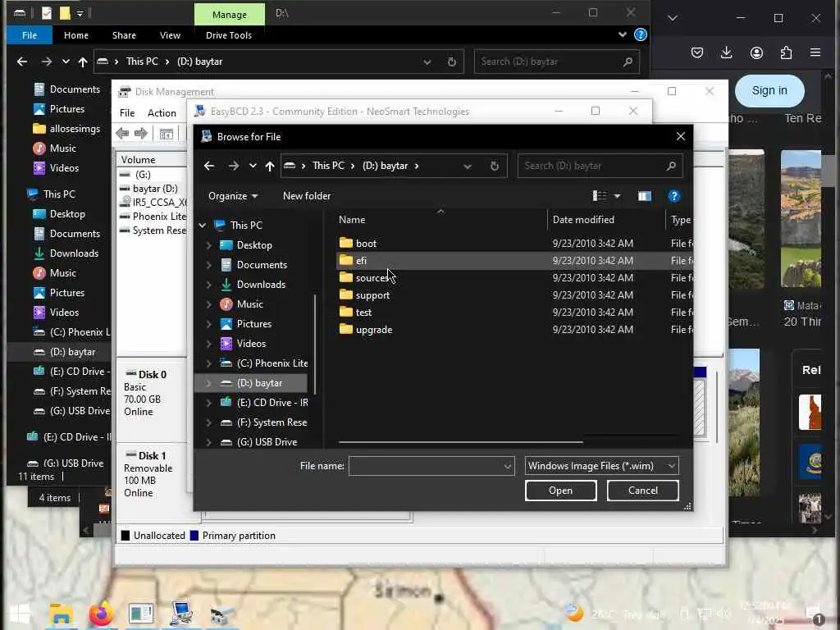Open help in Browse for File dialog

(674, 196)
